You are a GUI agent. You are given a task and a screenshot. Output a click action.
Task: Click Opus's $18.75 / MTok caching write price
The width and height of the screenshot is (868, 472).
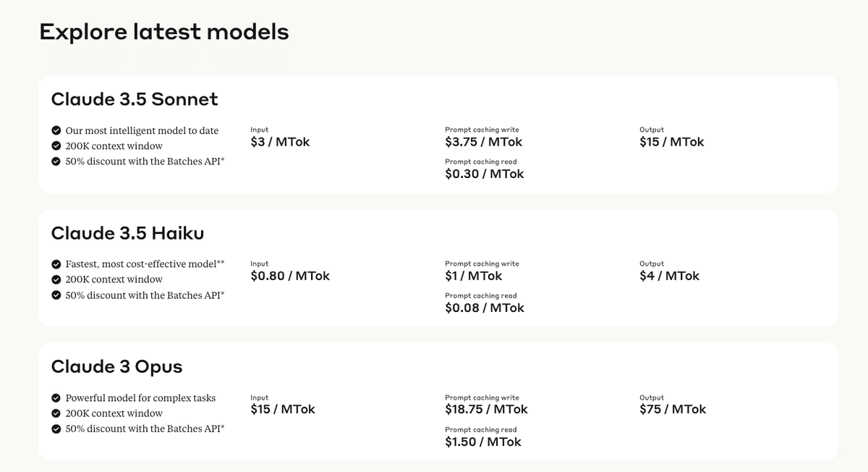pyautogui.click(x=486, y=409)
